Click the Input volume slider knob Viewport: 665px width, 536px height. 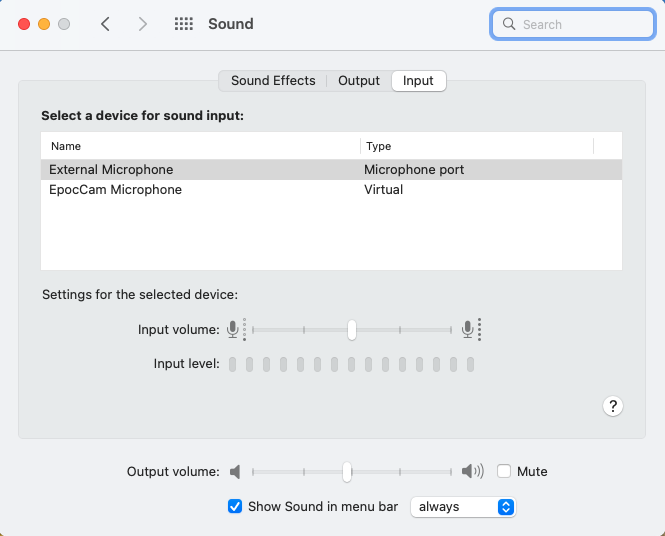tap(352, 329)
